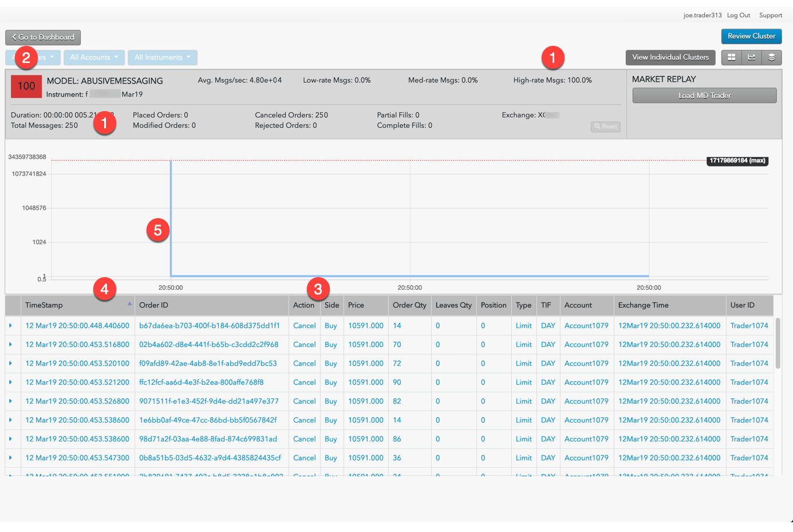Reset the chart zoom
793x532 pixels.
(x=606, y=127)
